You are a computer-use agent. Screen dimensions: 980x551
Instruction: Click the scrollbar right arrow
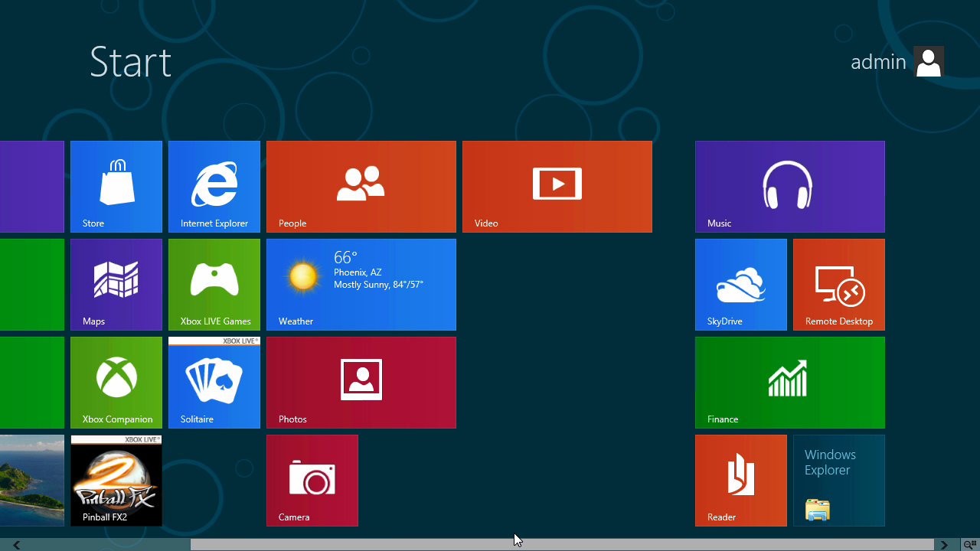tap(944, 545)
